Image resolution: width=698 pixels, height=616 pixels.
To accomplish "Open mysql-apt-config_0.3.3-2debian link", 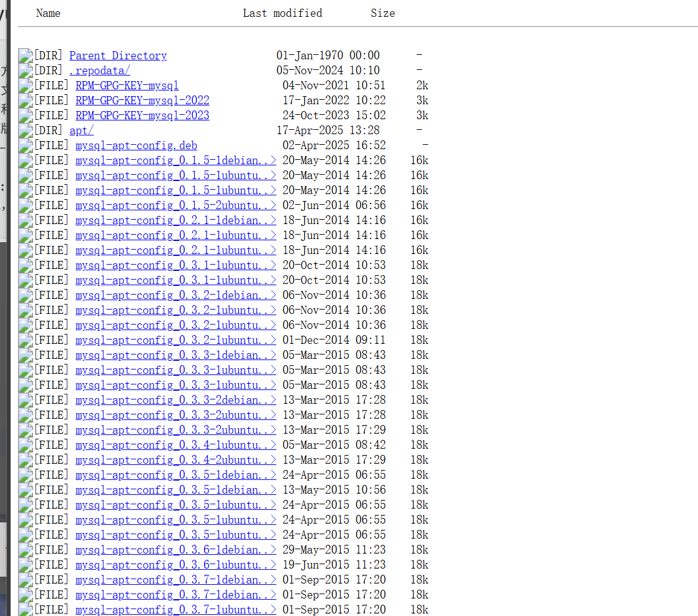I will click(176, 401).
